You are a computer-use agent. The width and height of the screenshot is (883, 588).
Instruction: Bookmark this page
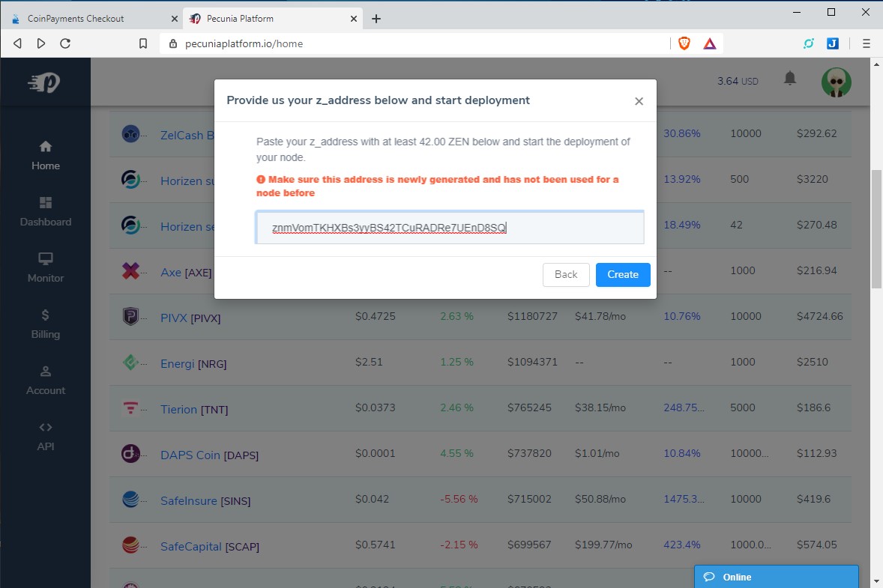(143, 43)
